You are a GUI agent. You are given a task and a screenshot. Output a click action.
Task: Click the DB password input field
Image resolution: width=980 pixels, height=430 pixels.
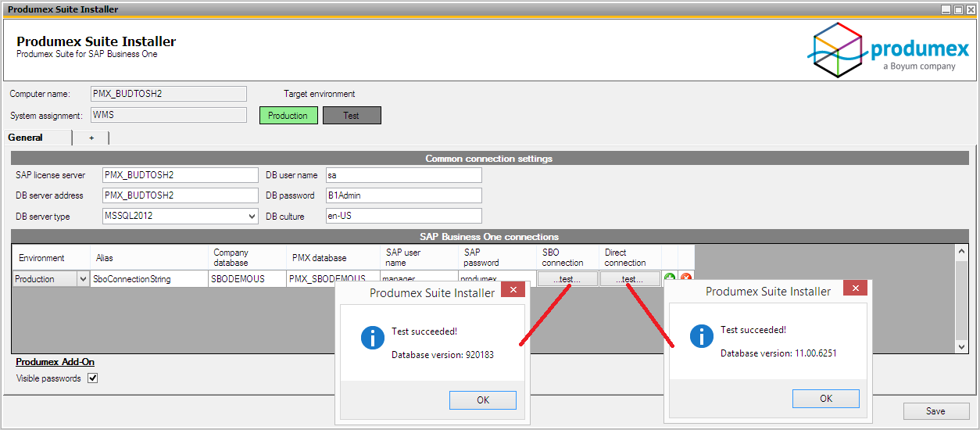(x=403, y=195)
